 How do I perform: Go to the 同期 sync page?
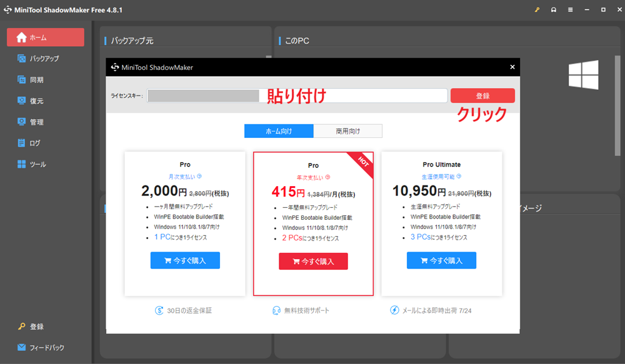coord(31,80)
